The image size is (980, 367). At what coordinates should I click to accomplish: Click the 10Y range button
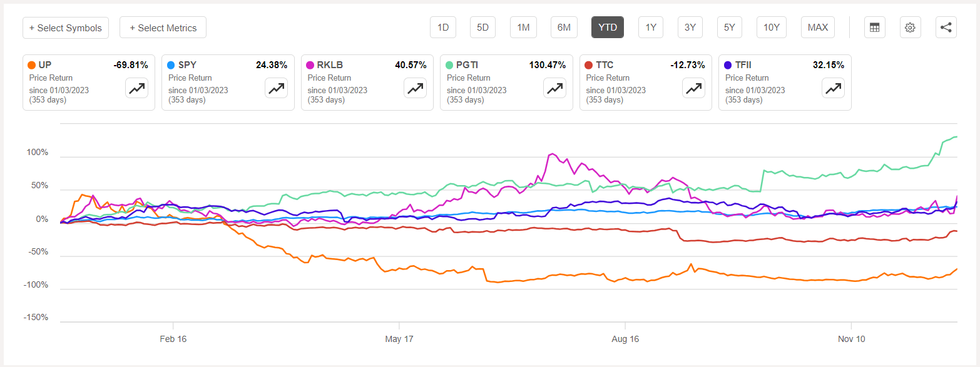point(771,27)
